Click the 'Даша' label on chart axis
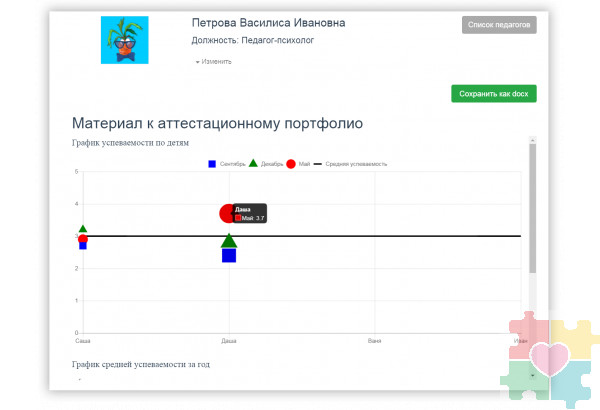600x410 pixels. [x=229, y=341]
